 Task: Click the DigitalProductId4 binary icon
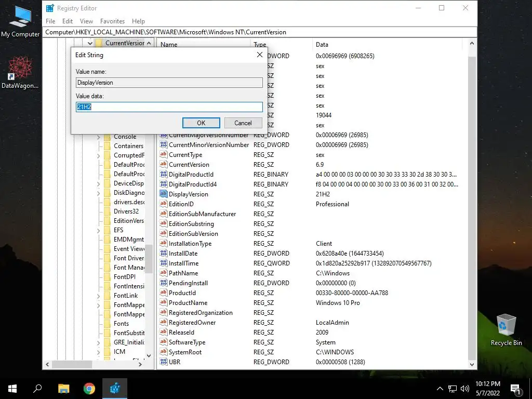[x=164, y=184]
